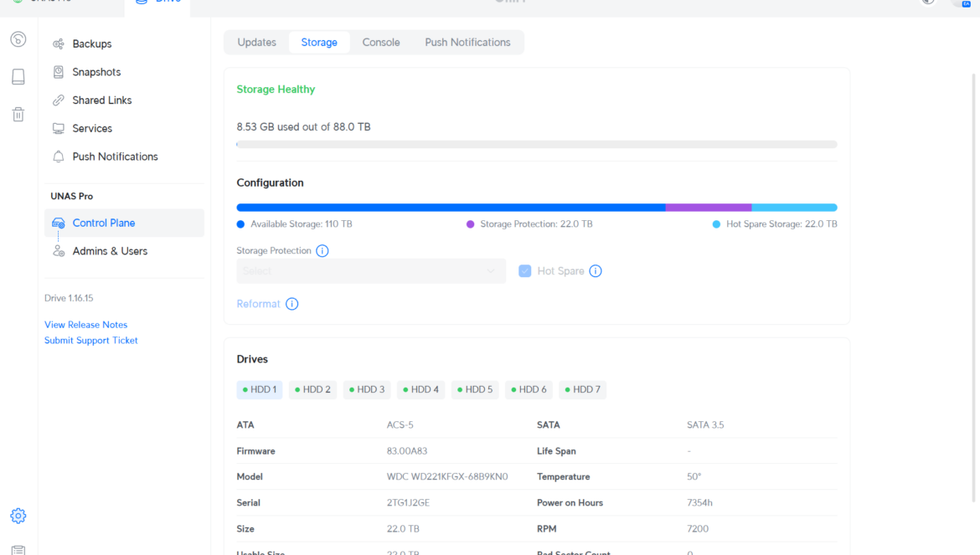Click the "UNAS Pro" sidebar section heading
980x555 pixels.
pos(72,196)
